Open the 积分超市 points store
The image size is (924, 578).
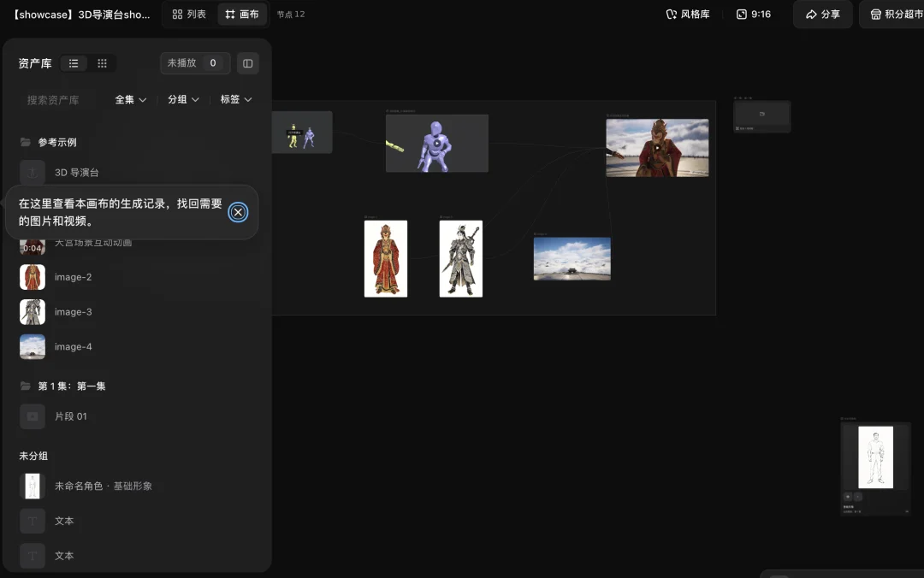point(893,15)
